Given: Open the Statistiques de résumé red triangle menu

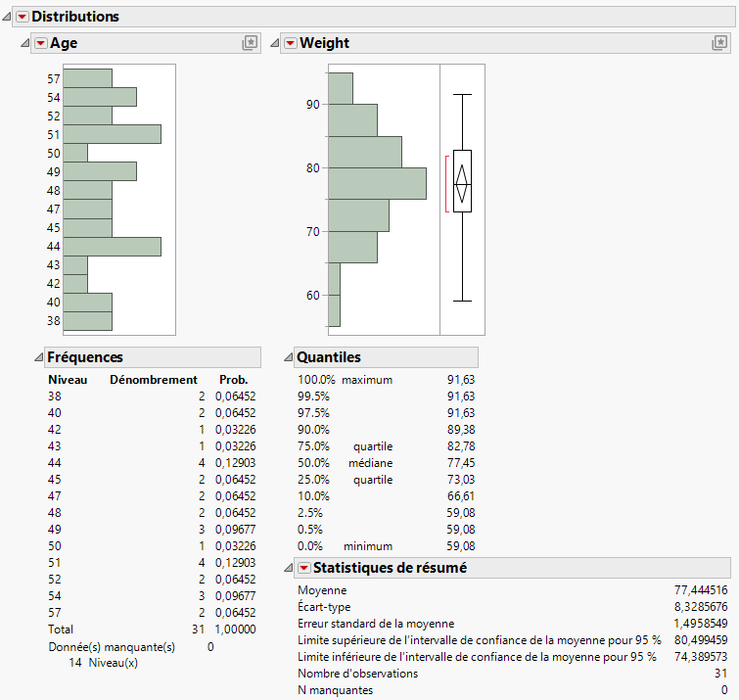Looking at the screenshot, I should coord(305,568).
